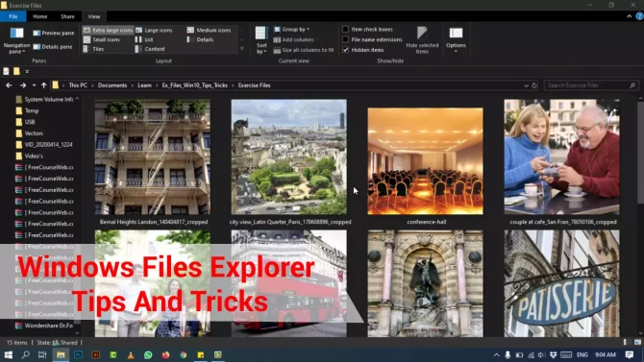Image resolution: width=644 pixels, height=362 pixels.
Task: Click the Properties quick access icon
Action: click(x=6, y=71)
